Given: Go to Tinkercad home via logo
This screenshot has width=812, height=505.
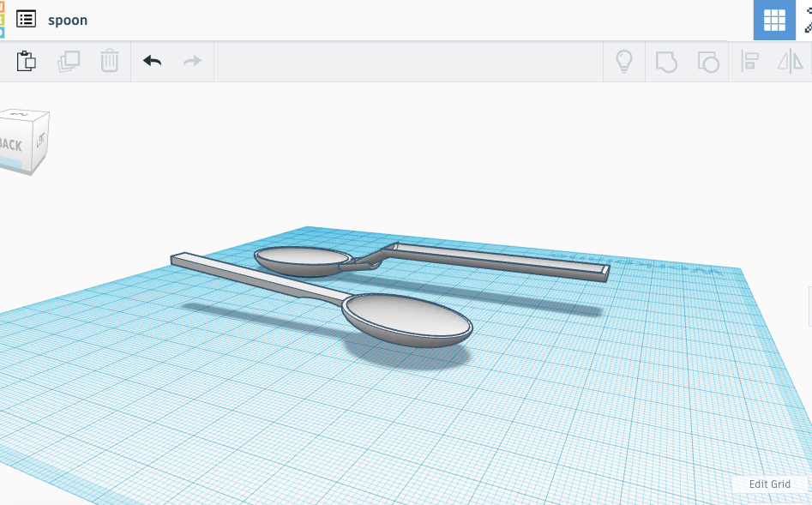Looking at the screenshot, I should (3, 19).
